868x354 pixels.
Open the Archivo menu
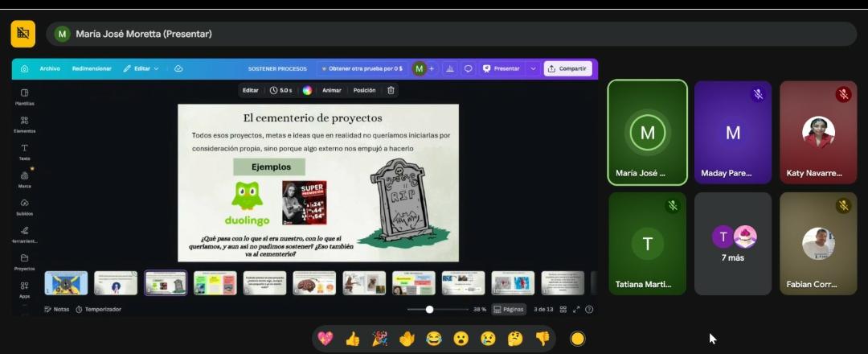pyautogui.click(x=50, y=68)
